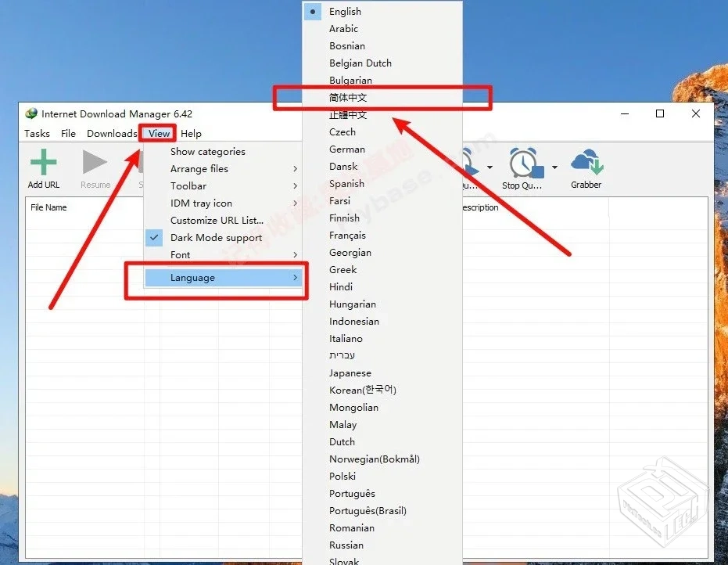This screenshot has width=728, height=565.
Task: Open the Help menu
Action: click(191, 133)
